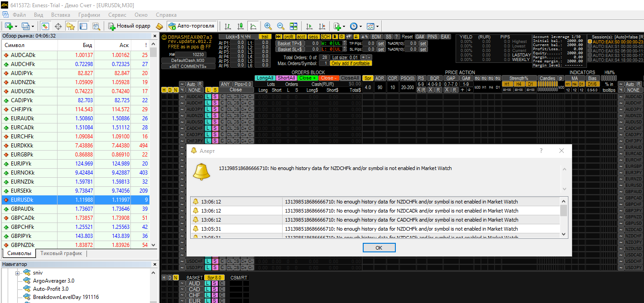644x303 pixels.
Task: Open the periodicity clock icon
Action: (x=353, y=26)
